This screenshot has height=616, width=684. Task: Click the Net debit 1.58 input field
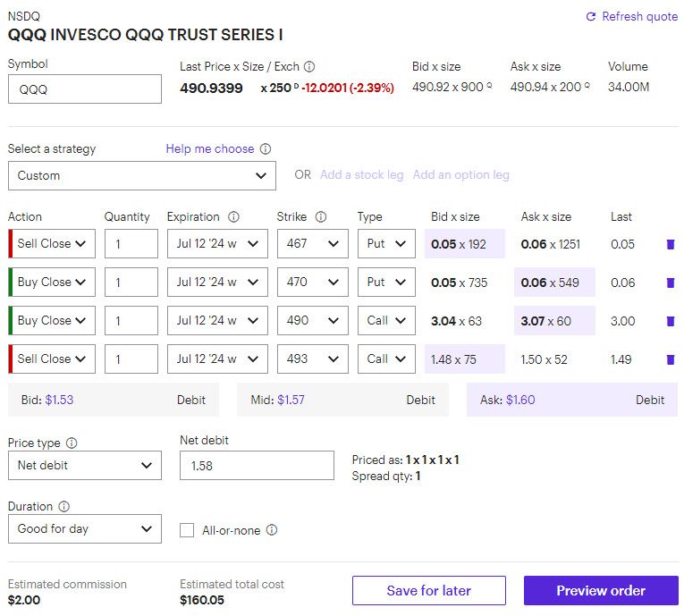tap(257, 466)
